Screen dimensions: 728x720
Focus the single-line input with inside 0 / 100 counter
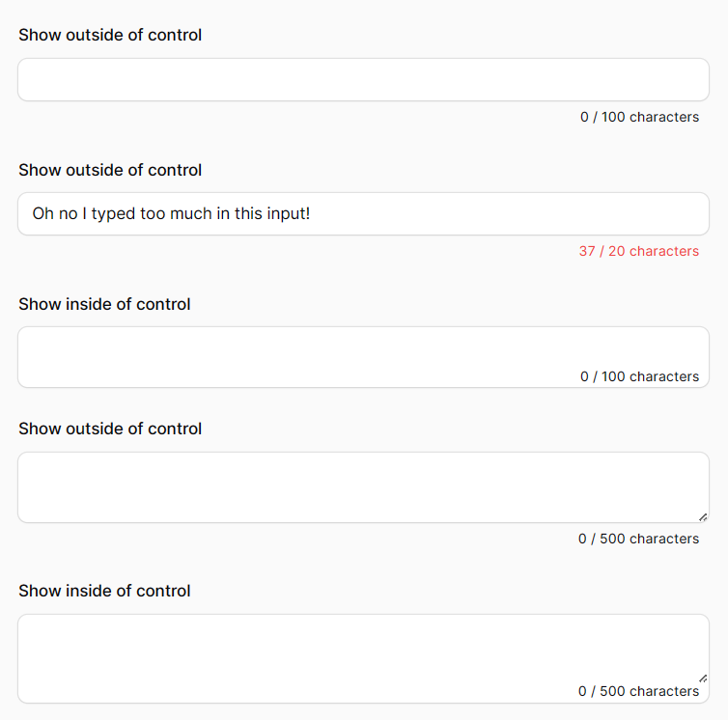(364, 357)
